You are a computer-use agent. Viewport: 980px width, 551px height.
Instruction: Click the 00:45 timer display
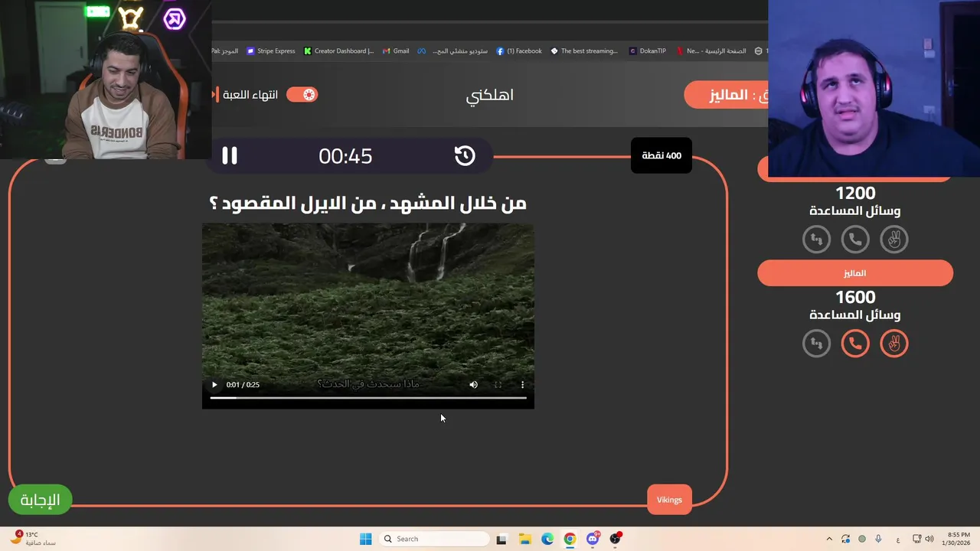(x=345, y=156)
